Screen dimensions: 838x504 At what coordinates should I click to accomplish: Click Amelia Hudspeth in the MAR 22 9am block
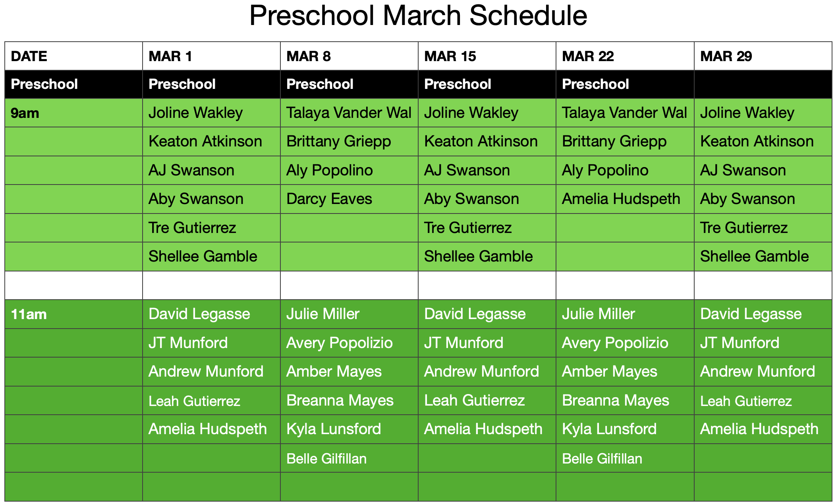point(621,199)
